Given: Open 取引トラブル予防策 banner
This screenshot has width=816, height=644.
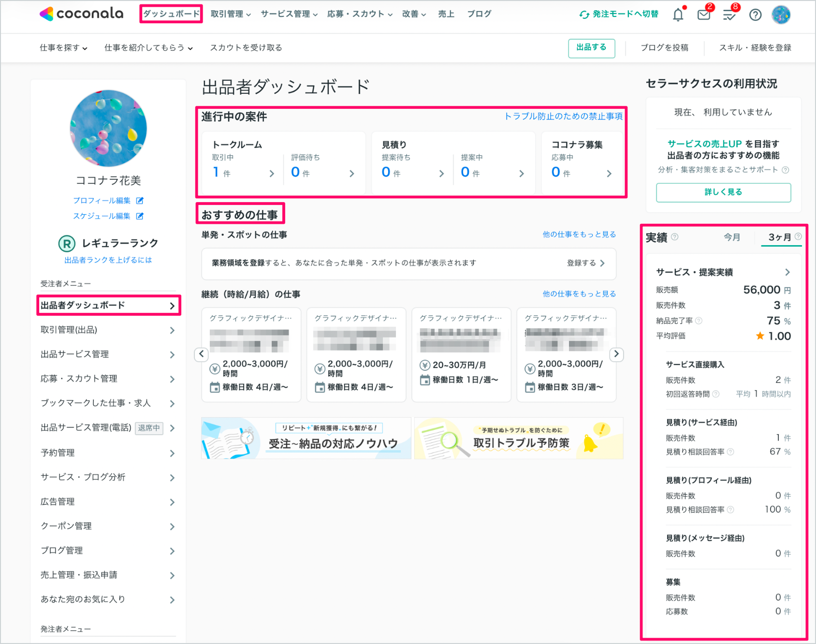Looking at the screenshot, I should (519, 439).
